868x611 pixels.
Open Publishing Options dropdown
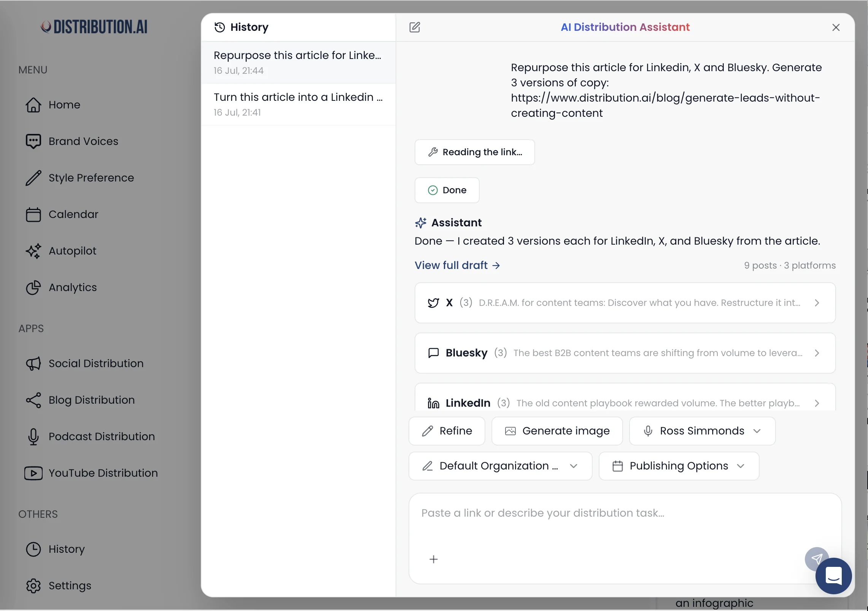coord(679,466)
